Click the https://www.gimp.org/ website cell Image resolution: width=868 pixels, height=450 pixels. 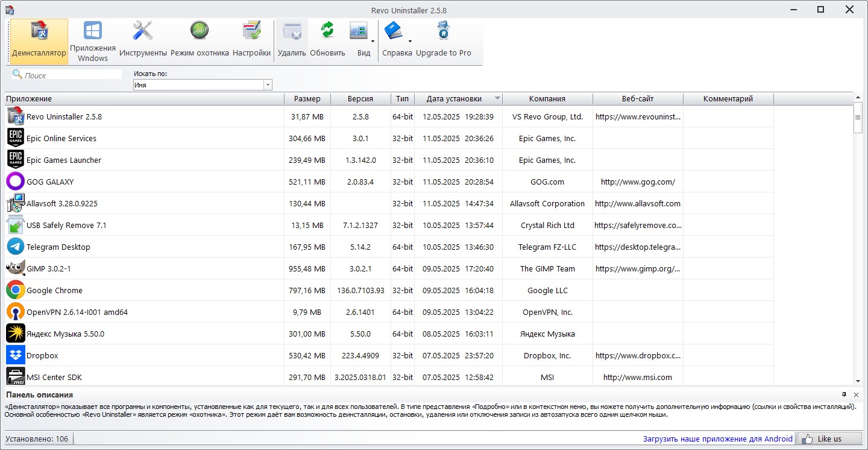pos(638,268)
